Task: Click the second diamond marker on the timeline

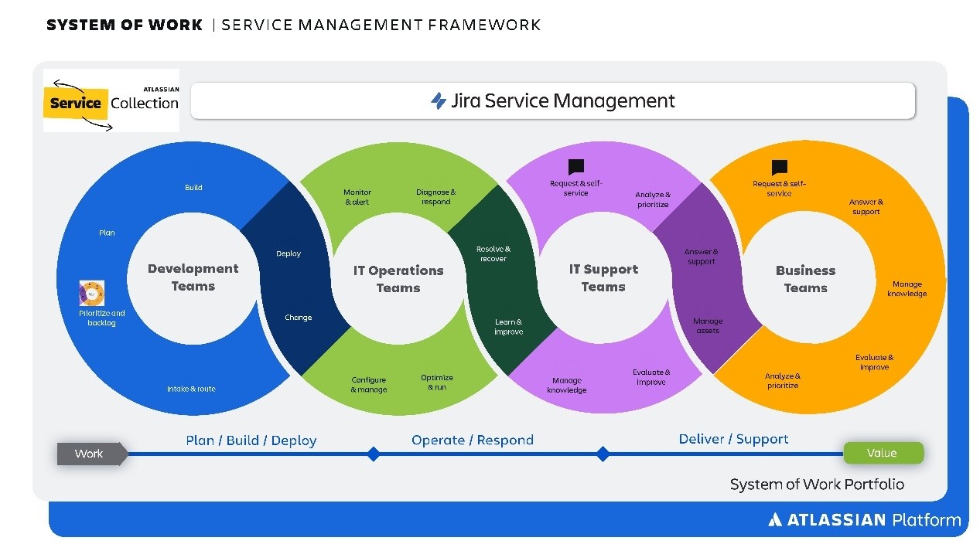Action: tap(603, 454)
